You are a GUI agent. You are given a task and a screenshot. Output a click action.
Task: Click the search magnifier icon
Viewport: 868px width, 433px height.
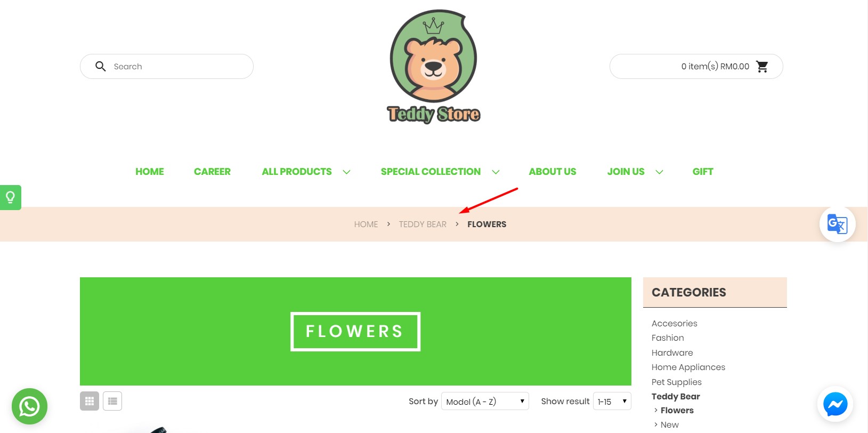[x=100, y=66]
